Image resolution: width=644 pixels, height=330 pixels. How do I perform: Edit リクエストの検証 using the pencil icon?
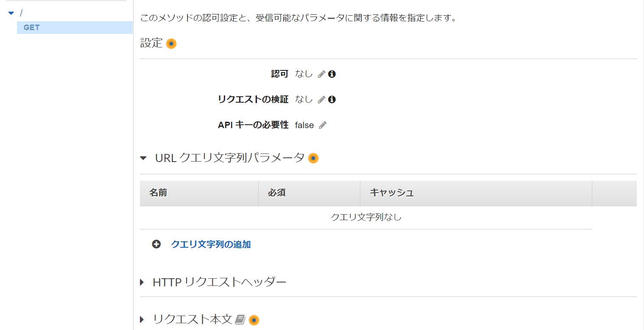[x=323, y=99]
